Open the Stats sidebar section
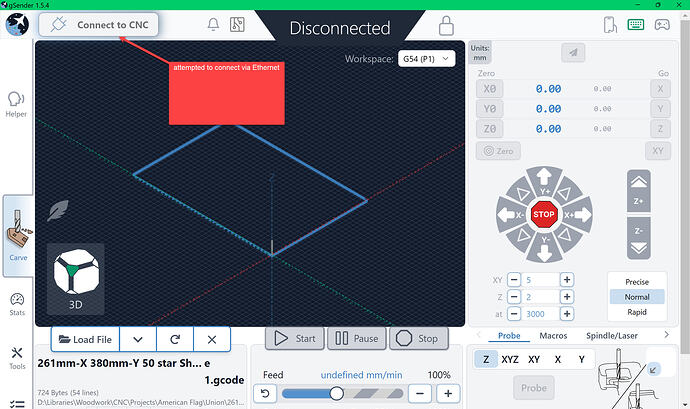Screen dimensions: 690x409 click(x=16, y=304)
